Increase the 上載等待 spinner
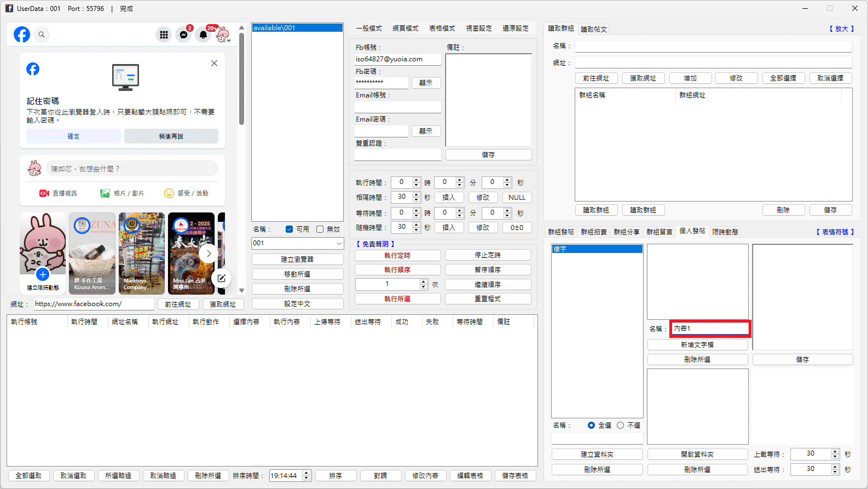Image resolution: width=868 pixels, height=489 pixels. (x=835, y=451)
